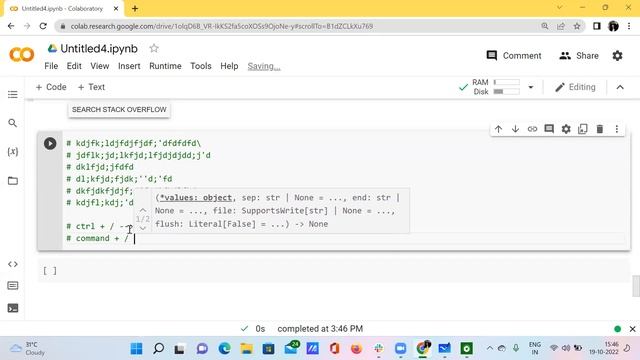Open Windows Start menu
This screenshot has width=640, height=360.
pos(136,349)
